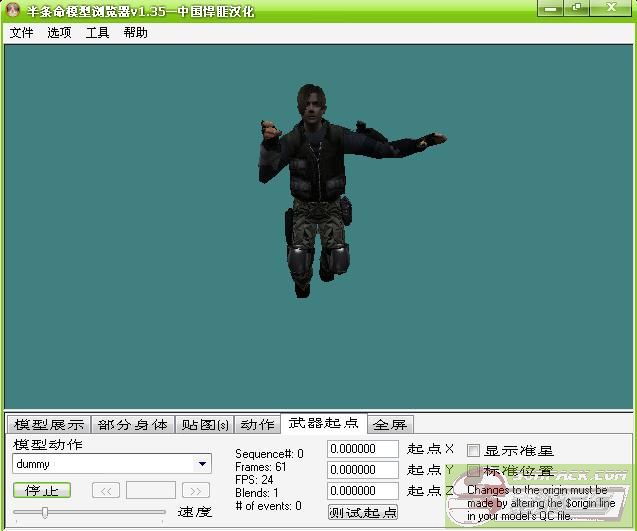Step to previous frame with << button
This screenshot has width=637, height=531.
[x=106, y=490]
